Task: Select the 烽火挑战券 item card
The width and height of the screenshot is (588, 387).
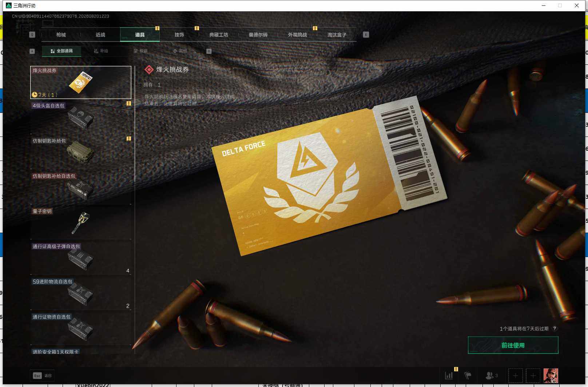Action: pyautogui.click(x=81, y=82)
